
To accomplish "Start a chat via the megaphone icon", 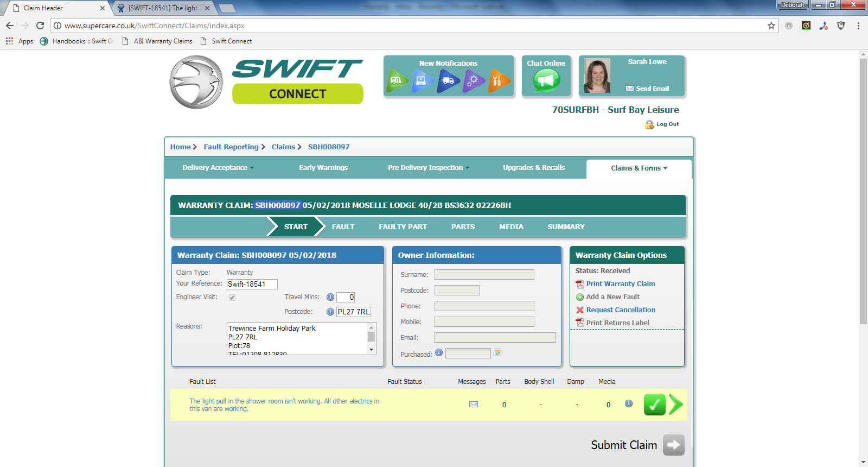I will (546, 81).
